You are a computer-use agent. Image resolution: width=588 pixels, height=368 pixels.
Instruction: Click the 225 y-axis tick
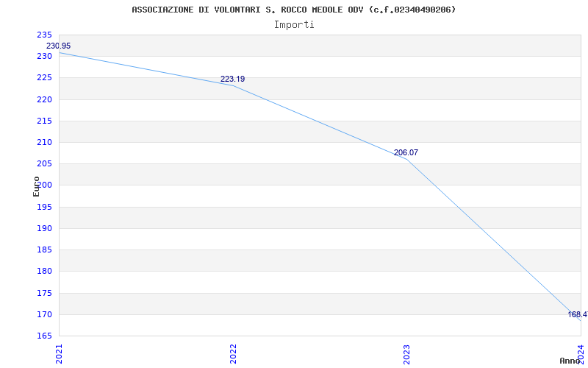44,78
